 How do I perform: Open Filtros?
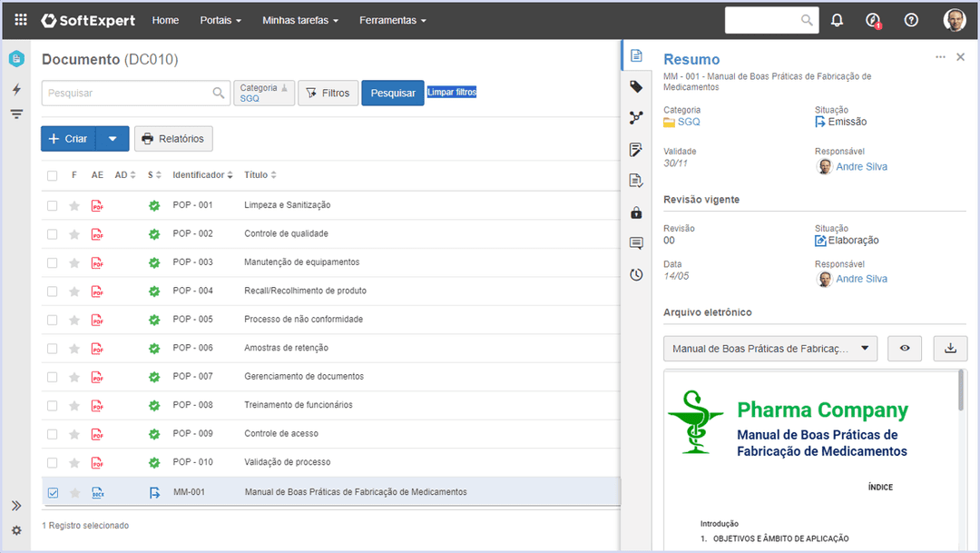[x=328, y=94]
